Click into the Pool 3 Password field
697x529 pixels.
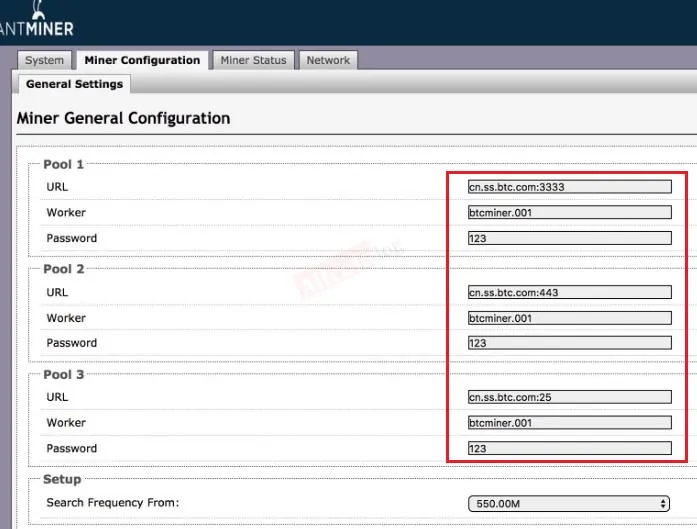(x=569, y=448)
